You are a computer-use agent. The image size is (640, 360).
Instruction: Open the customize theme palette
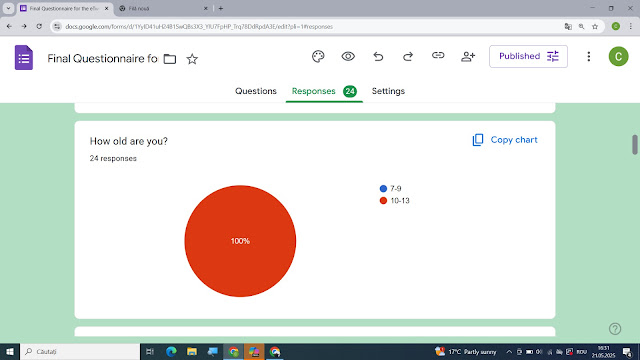(318, 56)
